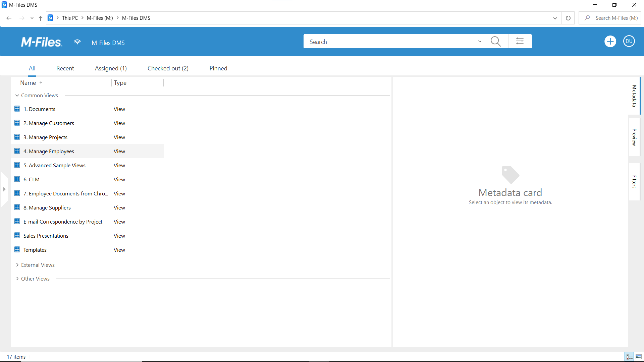644x362 pixels.
Task: Switch to the Pinned tab
Action: tap(218, 68)
